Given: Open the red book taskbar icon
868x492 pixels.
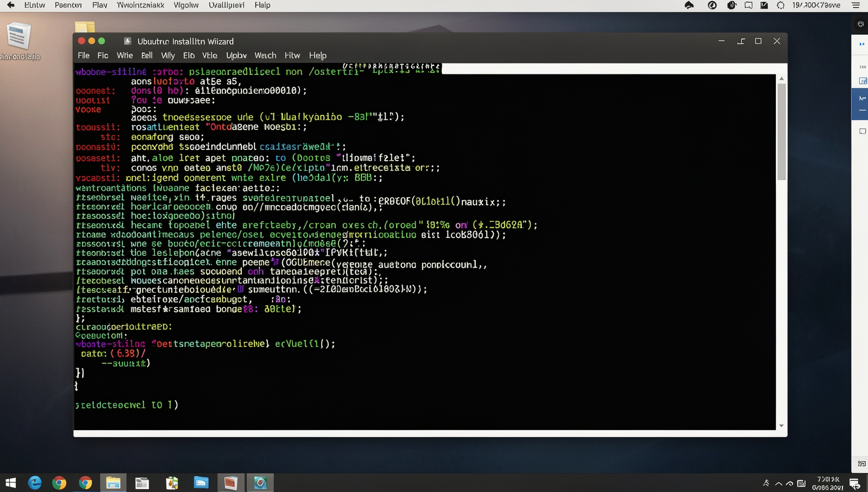Looking at the screenshot, I should click(x=231, y=482).
